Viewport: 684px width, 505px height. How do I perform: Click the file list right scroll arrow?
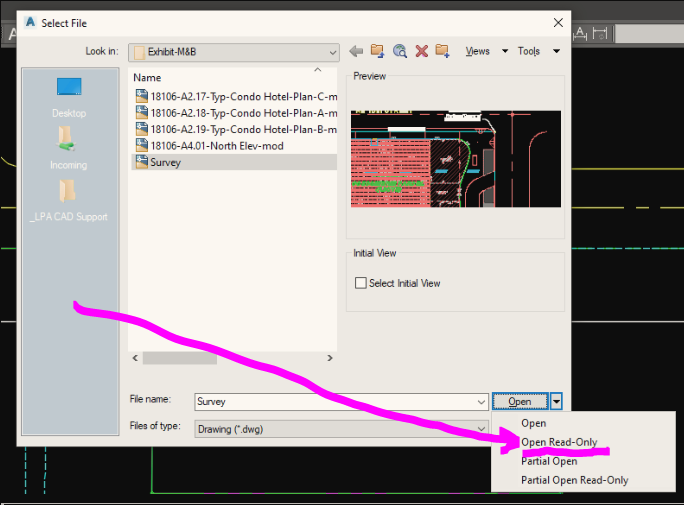pos(330,358)
